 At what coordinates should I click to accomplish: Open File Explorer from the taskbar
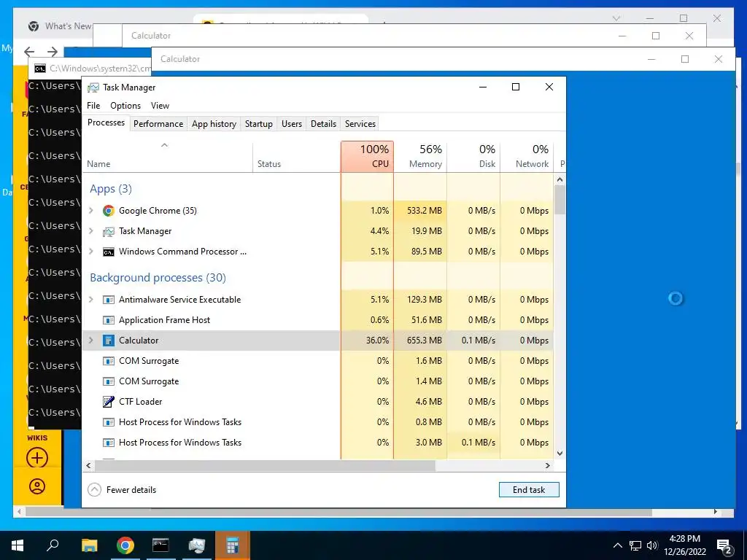point(89,545)
